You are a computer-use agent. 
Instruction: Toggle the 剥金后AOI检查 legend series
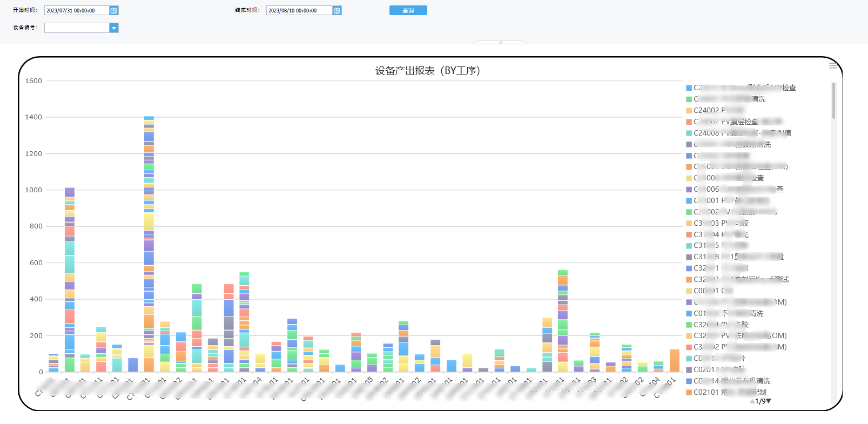(741, 88)
